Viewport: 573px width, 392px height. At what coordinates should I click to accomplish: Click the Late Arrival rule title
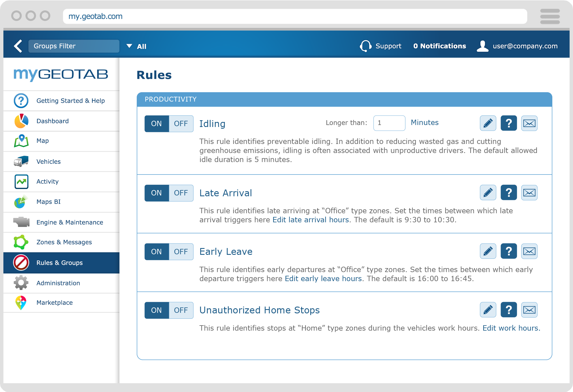226,193
